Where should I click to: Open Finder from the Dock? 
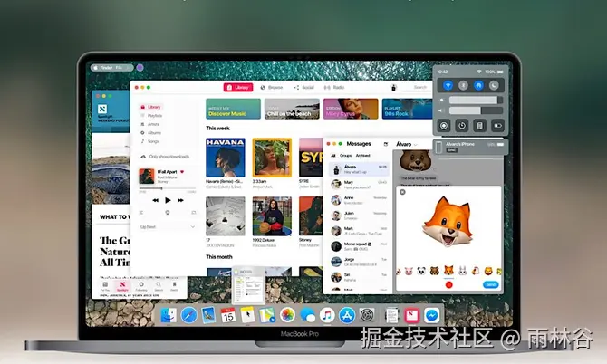[169, 315]
